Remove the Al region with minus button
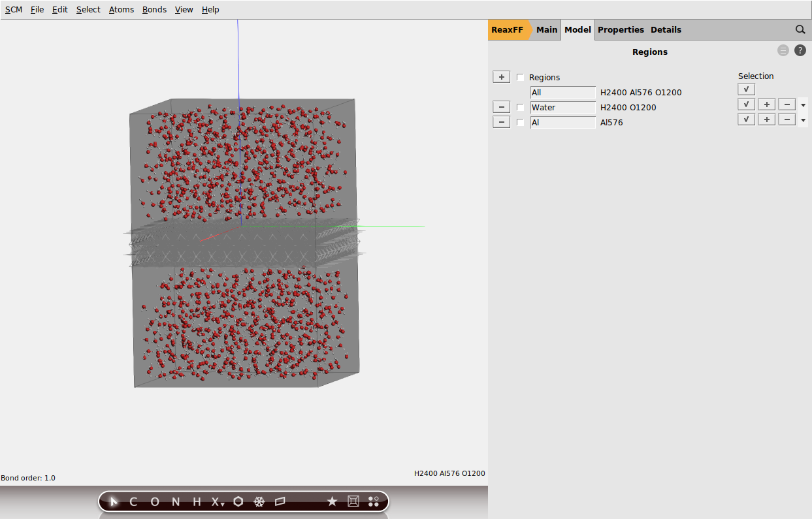The width and height of the screenshot is (812, 519). click(501, 122)
